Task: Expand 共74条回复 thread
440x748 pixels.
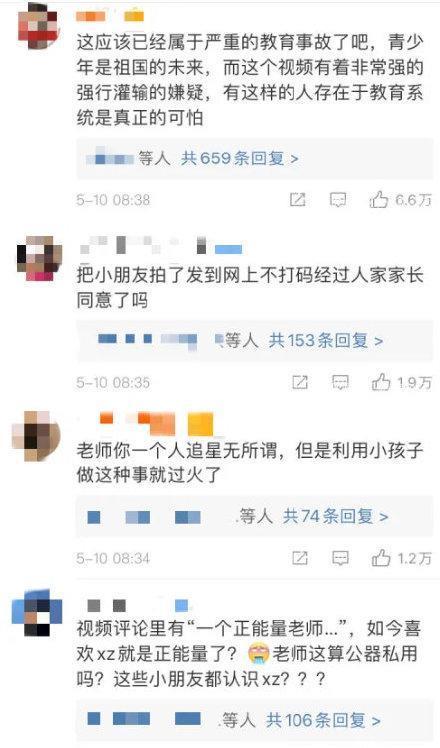Action: [x=335, y=516]
